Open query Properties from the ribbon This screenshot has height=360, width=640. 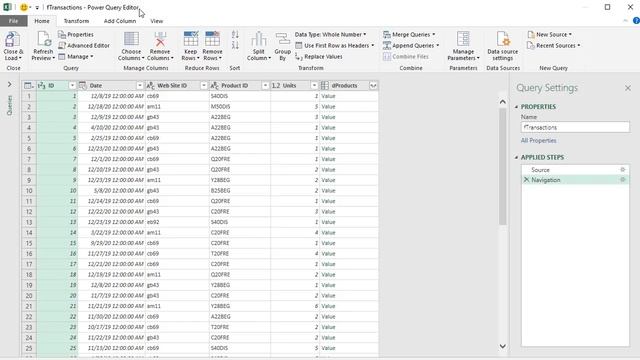coord(76,34)
